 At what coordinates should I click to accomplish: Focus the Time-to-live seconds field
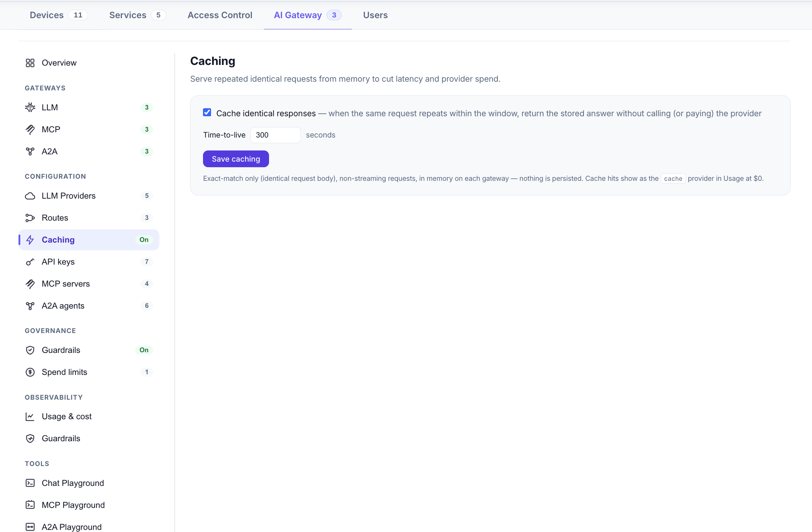(275, 135)
